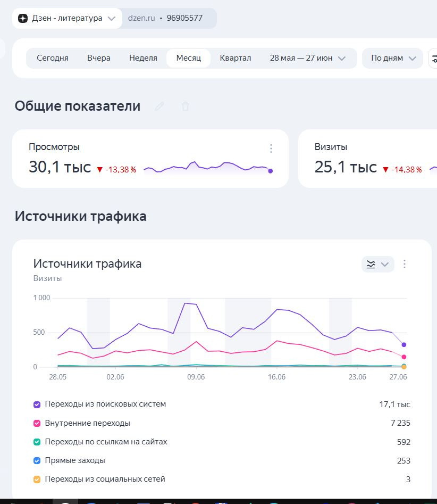Uncheck Переходы из поисковых систем checkbox

(x=37, y=404)
